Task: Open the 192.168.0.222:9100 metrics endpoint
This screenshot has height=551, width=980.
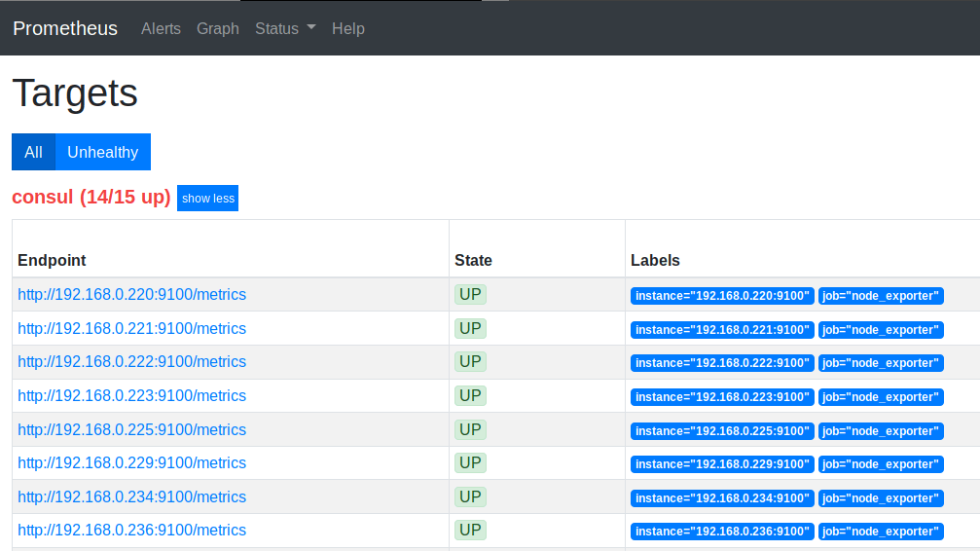Action: point(132,361)
